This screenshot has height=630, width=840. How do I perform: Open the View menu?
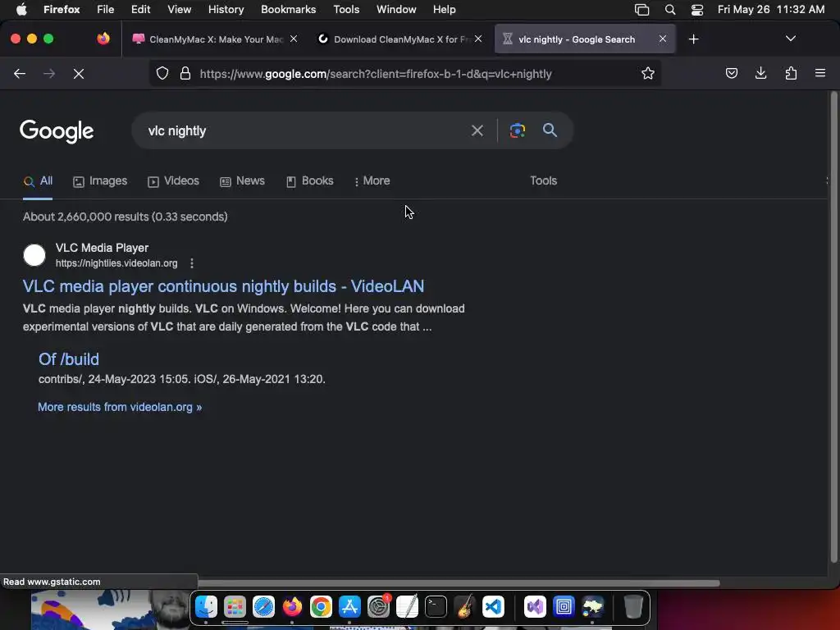[x=179, y=9]
